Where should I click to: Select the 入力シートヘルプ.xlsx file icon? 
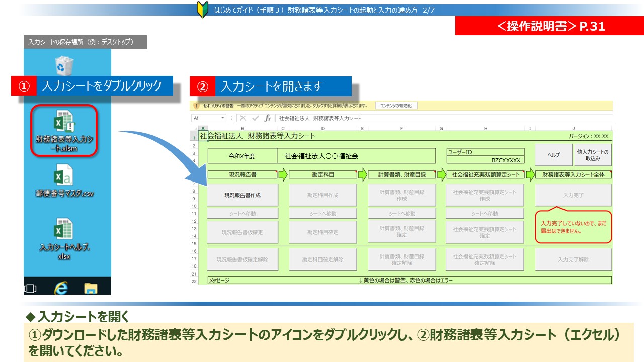click(64, 237)
